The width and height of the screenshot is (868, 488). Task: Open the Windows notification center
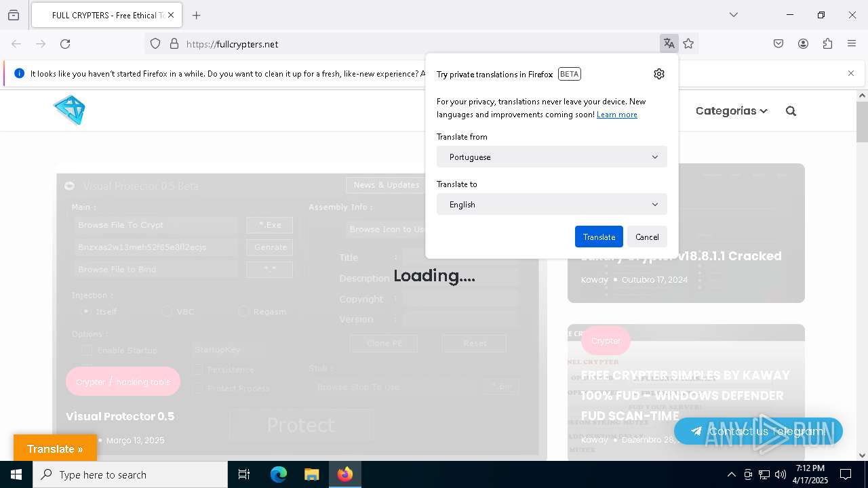tap(846, 474)
